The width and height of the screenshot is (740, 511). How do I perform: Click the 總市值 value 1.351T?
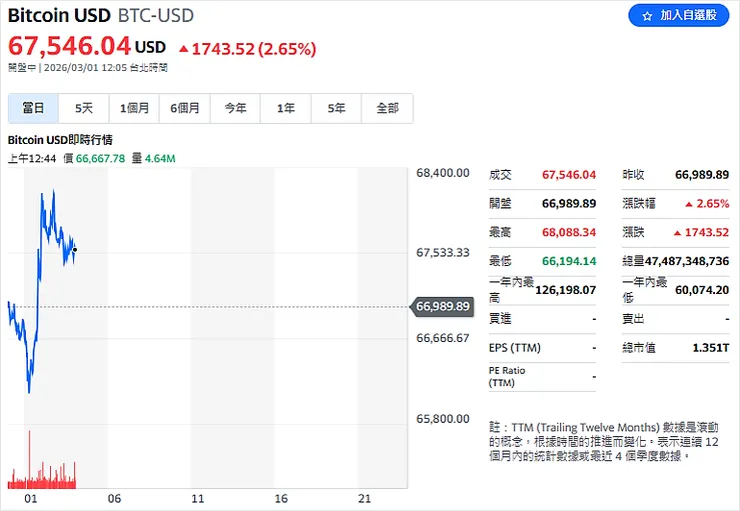tap(711, 348)
